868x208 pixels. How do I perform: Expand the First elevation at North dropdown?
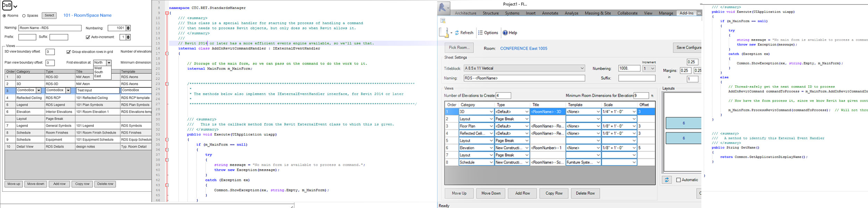click(x=109, y=63)
